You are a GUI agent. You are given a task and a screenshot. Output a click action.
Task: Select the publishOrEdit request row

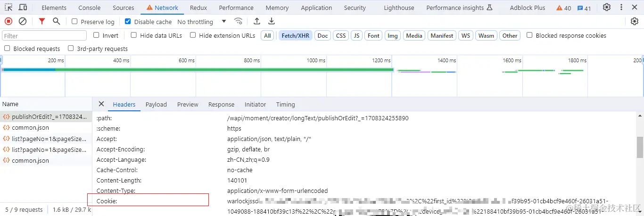click(46, 116)
